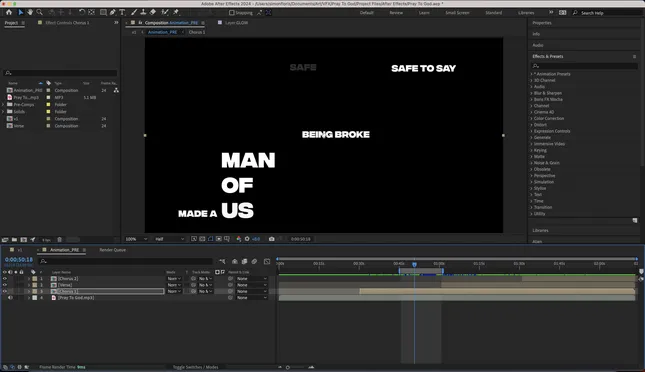Viewport: 645px width, 372px height.
Task: Open the Properties panel header
Action: pyautogui.click(x=542, y=23)
